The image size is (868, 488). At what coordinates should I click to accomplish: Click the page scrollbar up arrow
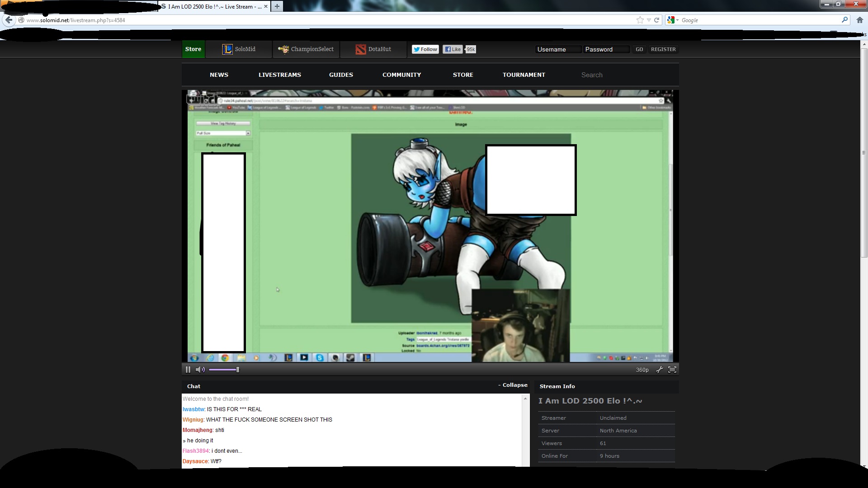(x=864, y=44)
